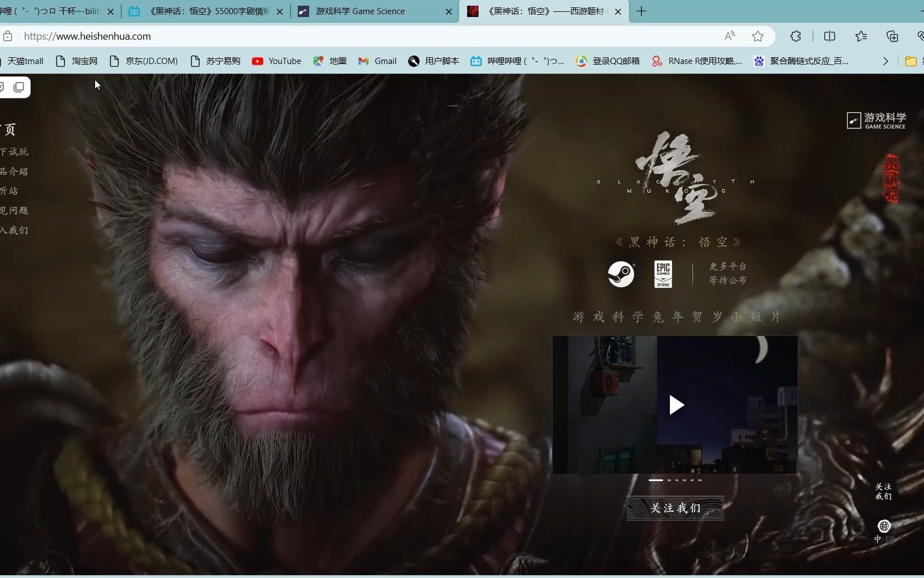Open the 线下试玩 sidebar link
The image size is (924, 578).
click(14, 151)
